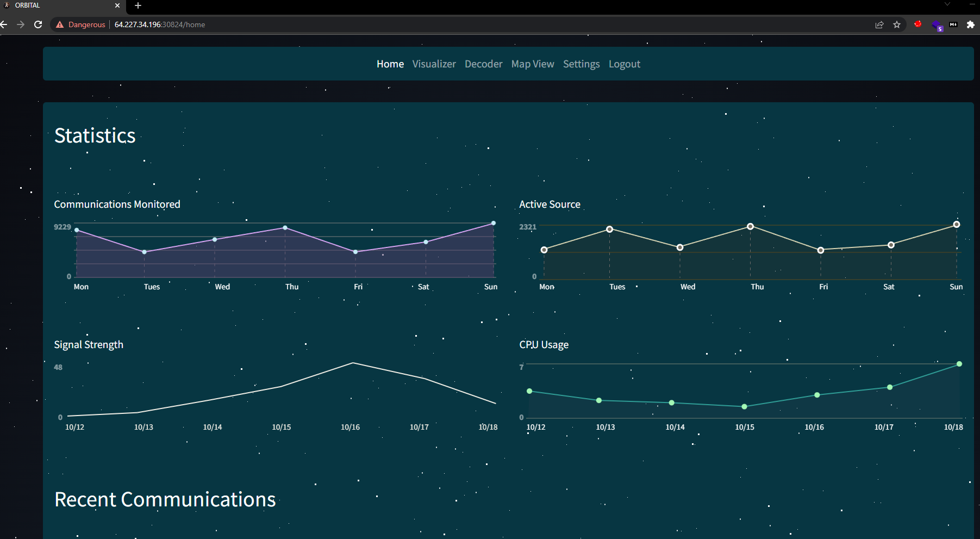Navigate to Map View

coord(533,64)
